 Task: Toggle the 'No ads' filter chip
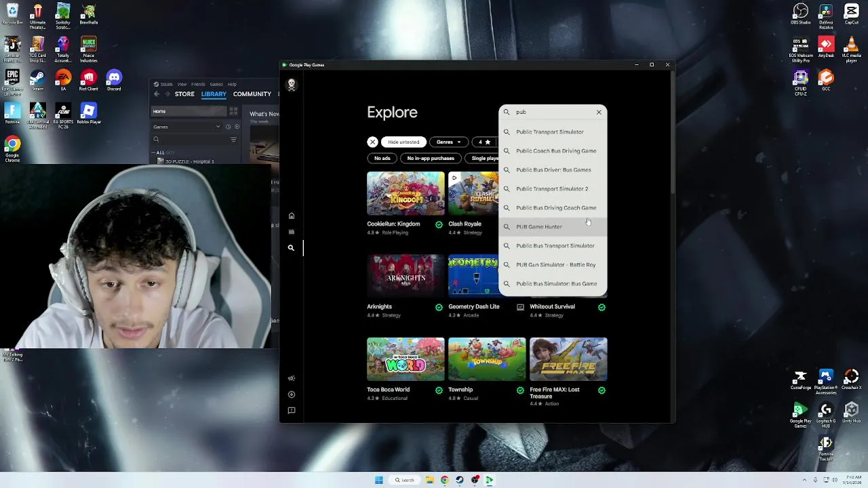(382, 158)
